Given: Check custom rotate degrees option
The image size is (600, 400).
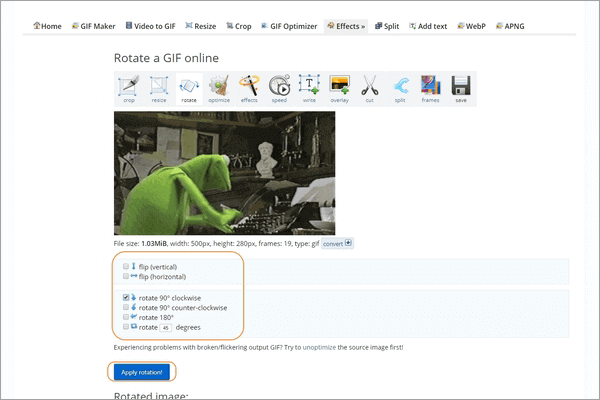Looking at the screenshot, I should (x=126, y=327).
